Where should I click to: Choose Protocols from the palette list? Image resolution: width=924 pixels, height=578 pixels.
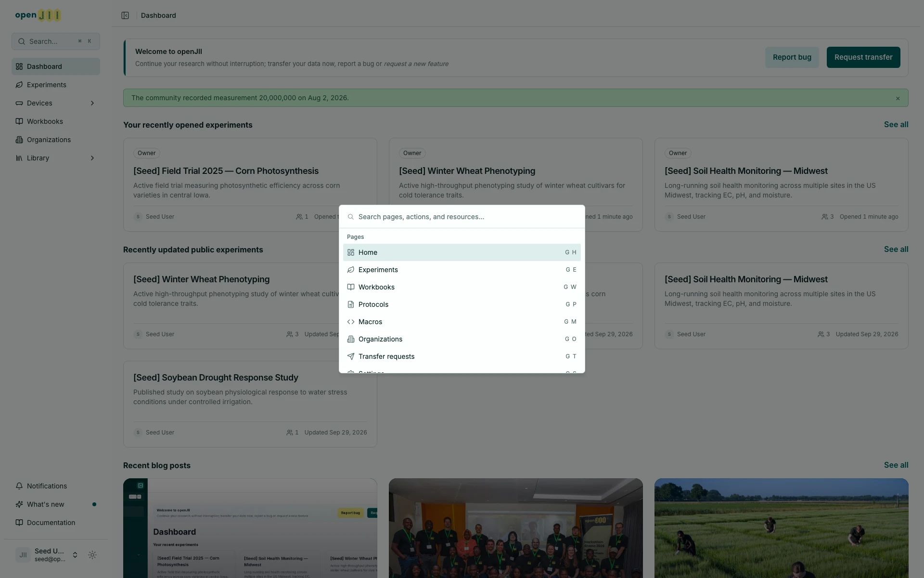click(462, 304)
